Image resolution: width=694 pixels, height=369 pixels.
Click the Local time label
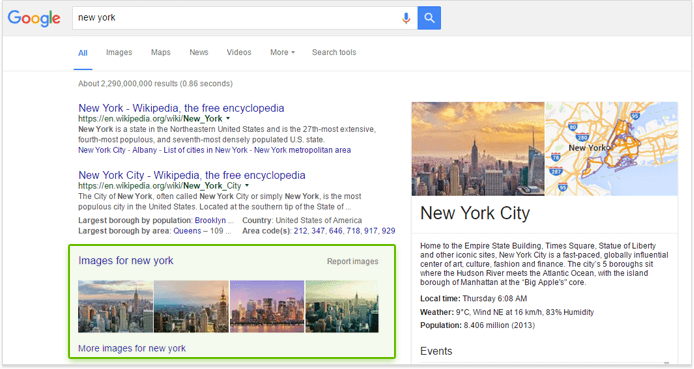[440, 299]
